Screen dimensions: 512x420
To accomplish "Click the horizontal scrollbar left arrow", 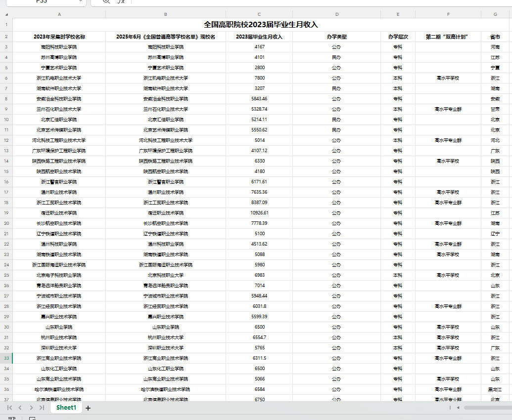I will 458,408.
